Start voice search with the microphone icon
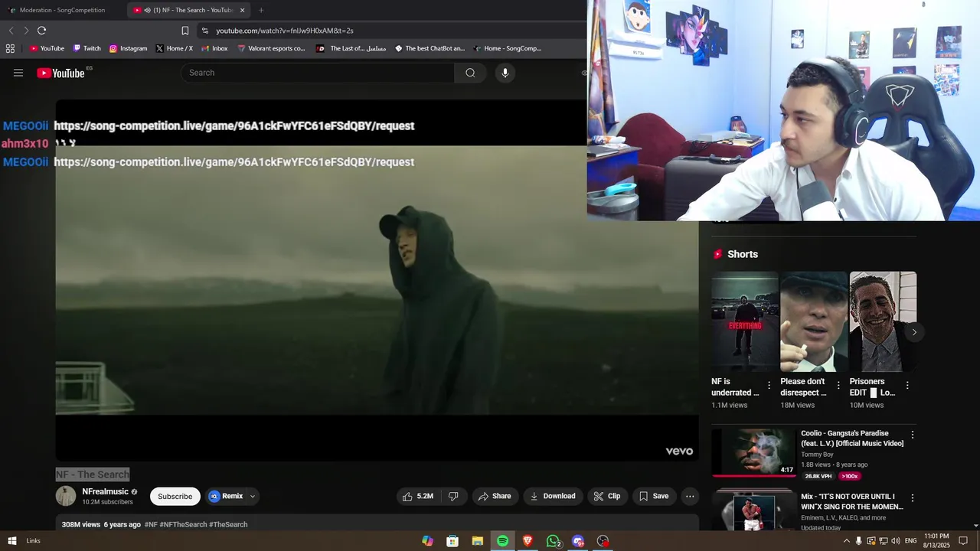 click(505, 73)
